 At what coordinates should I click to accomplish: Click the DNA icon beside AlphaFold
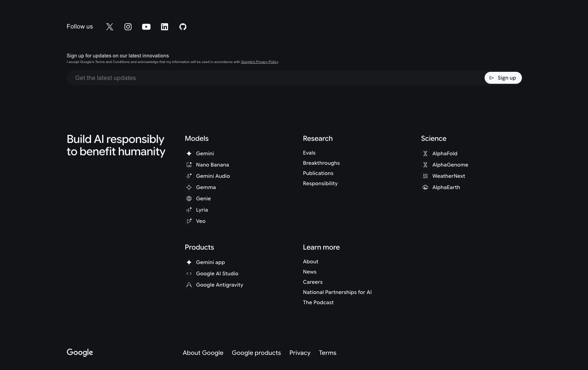pos(425,153)
